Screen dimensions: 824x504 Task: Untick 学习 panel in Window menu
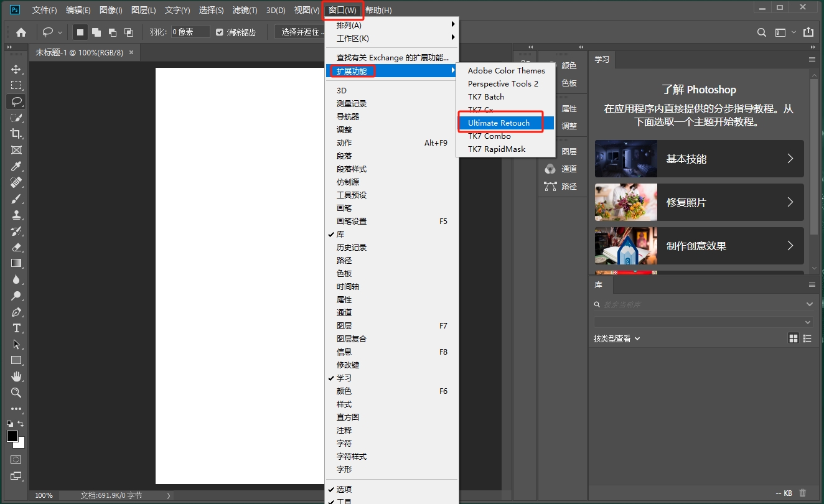click(344, 378)
